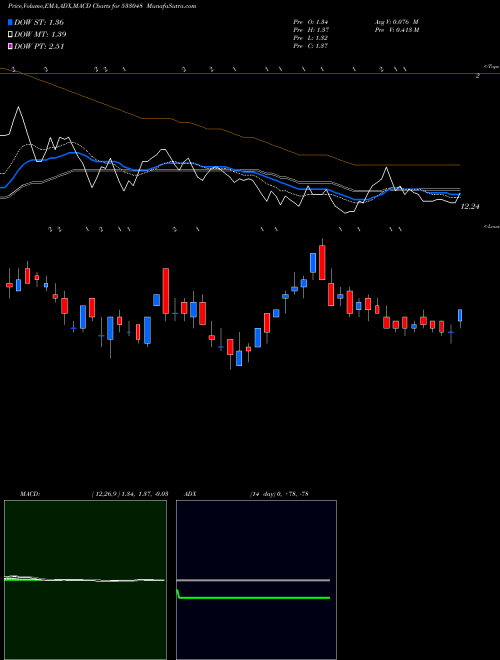Click the magenta DOW PT legend swatch
Image resolution: width=500 pixels, height=660 pixels.
[x=11, y=47]
